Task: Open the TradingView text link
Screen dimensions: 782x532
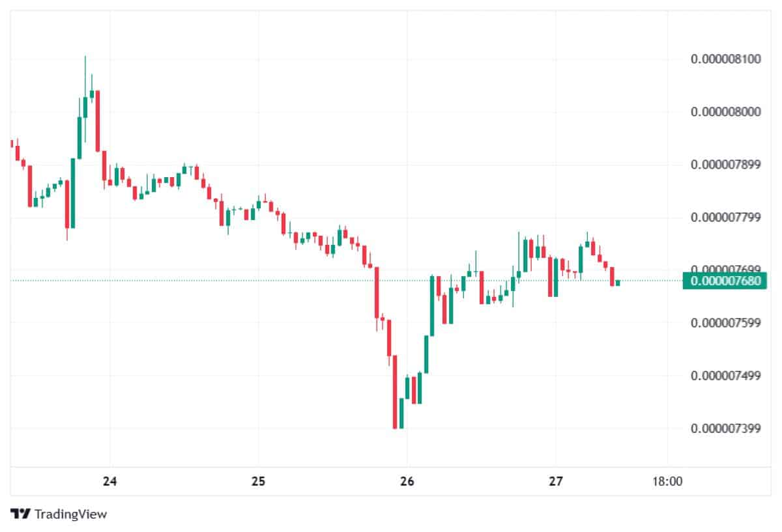Action: pyautogui.click(x=70, y=514)
